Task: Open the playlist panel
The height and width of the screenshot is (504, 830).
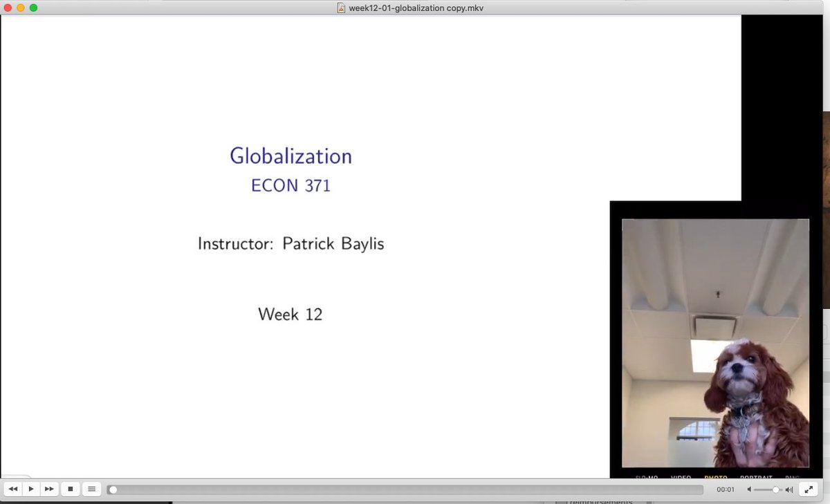Action: (x=91, y=489)
